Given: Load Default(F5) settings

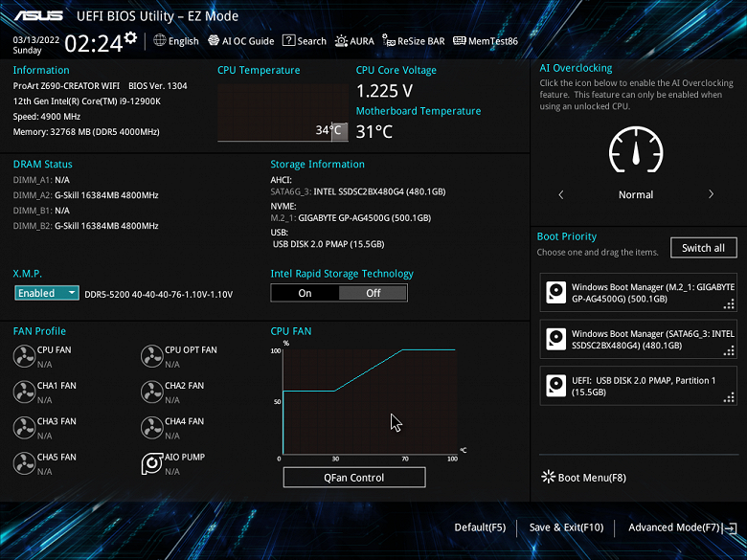Looking at the screenshot, I should click(480, 527).
